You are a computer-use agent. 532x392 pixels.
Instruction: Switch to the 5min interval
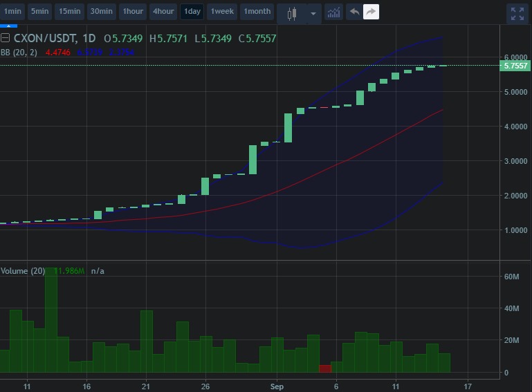tap(39, 12)
